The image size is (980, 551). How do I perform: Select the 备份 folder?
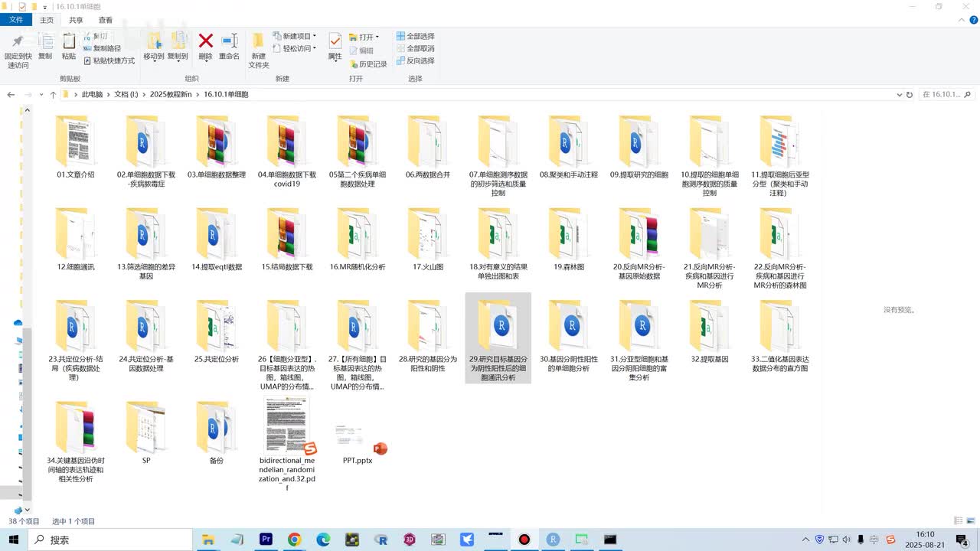[x=217, y=432]
